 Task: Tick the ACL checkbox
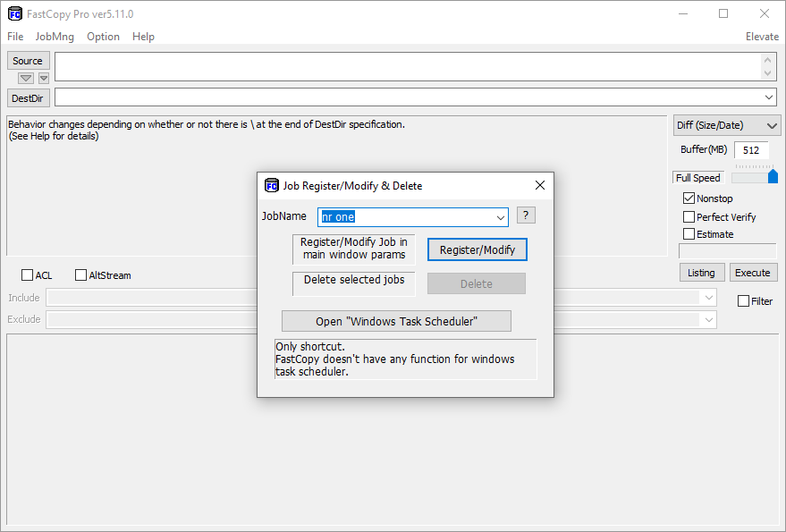click(27, 275)
